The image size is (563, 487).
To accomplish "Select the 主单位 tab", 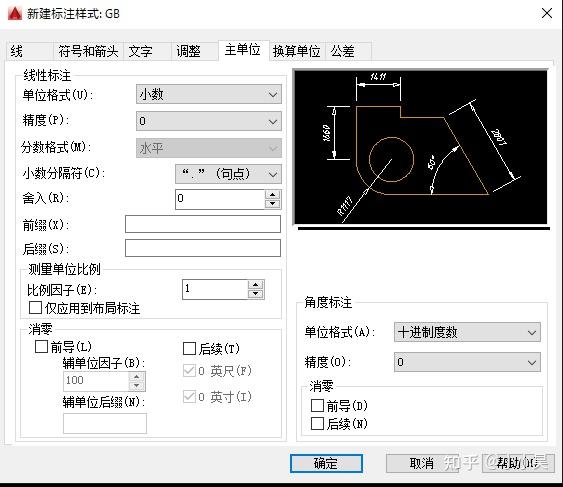I will pos(243,50).
